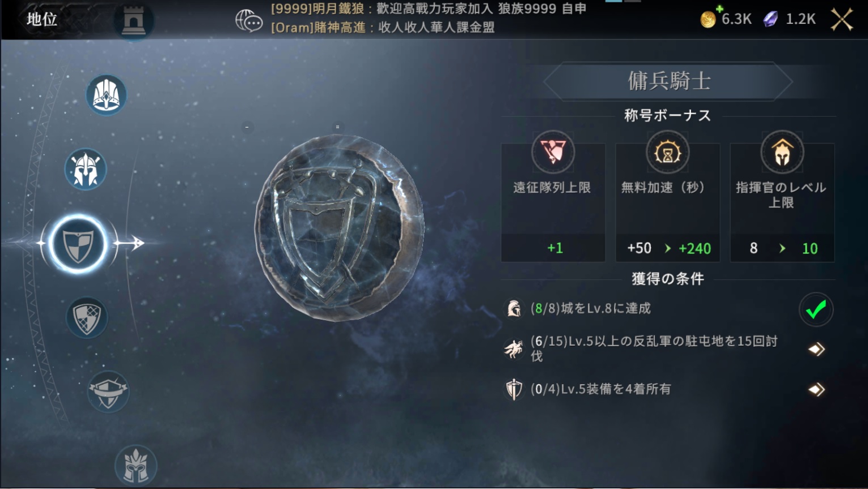This screenshot has width=868, height=489.
Task: Go to the rebel camp subjugation task arrow
Action: pos(816,349)
